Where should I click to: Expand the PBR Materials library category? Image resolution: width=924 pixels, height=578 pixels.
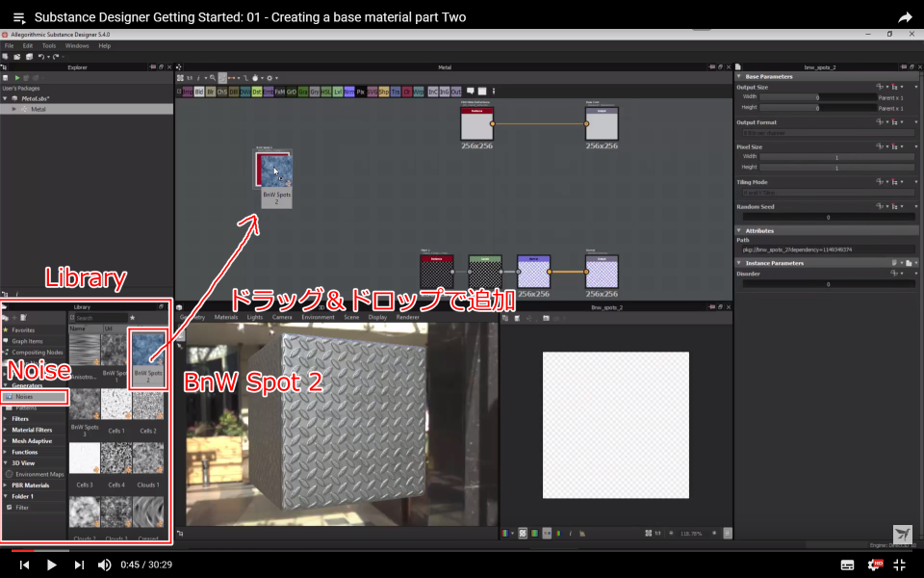(x=6, y=486)
